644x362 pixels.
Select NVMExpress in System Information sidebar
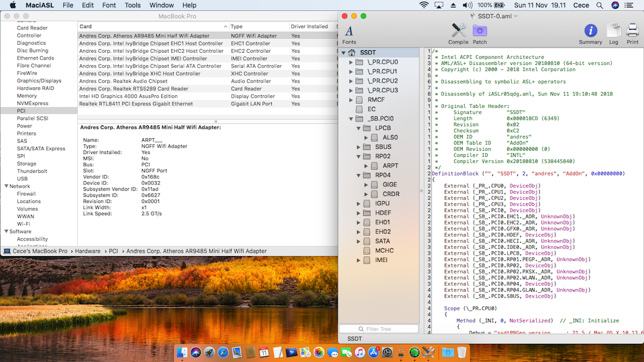click(32, 103)
